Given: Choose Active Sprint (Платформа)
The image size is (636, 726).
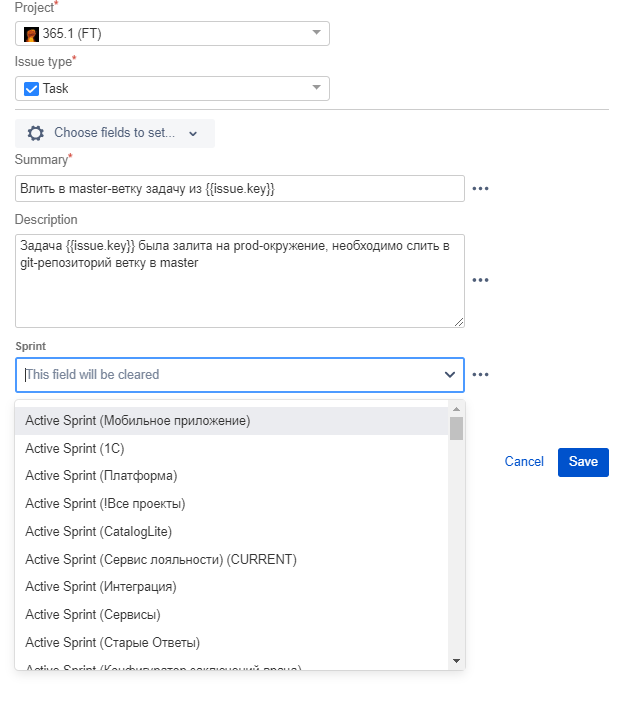Looking at the screenshot, I should [x=101, y=476].
